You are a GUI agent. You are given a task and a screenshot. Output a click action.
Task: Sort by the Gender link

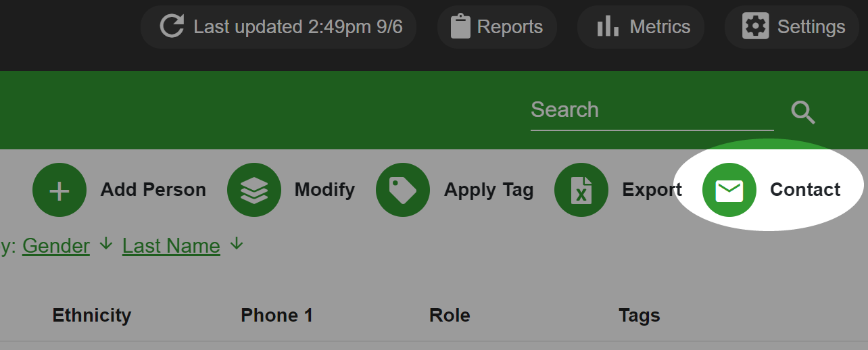point(56,246)
